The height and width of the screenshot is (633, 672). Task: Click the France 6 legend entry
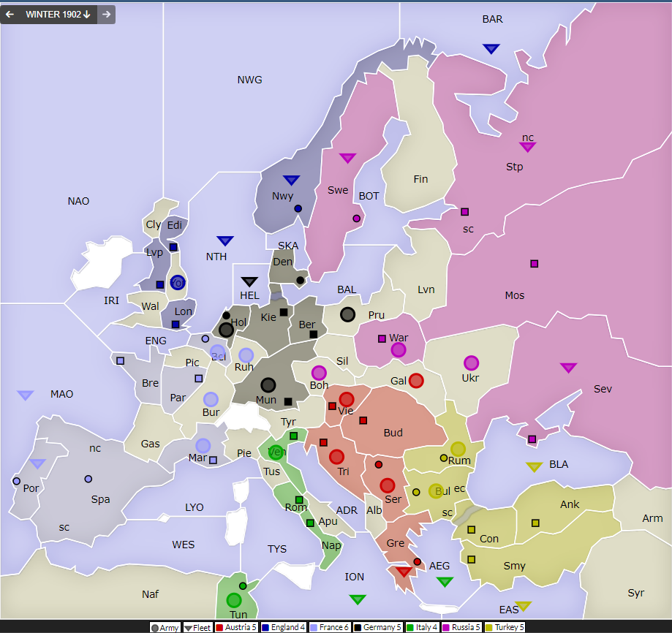pyautogui.click(x=329, y=627)
